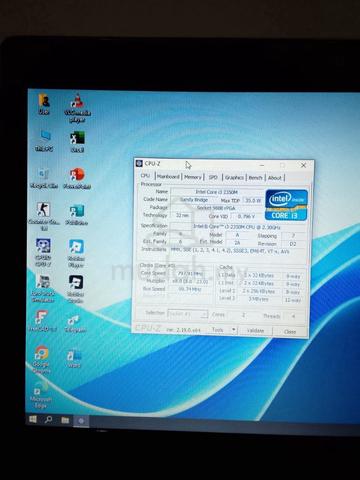
Task: Launch Google Chrome from the desktop
Action: click(x=41, y=359)
